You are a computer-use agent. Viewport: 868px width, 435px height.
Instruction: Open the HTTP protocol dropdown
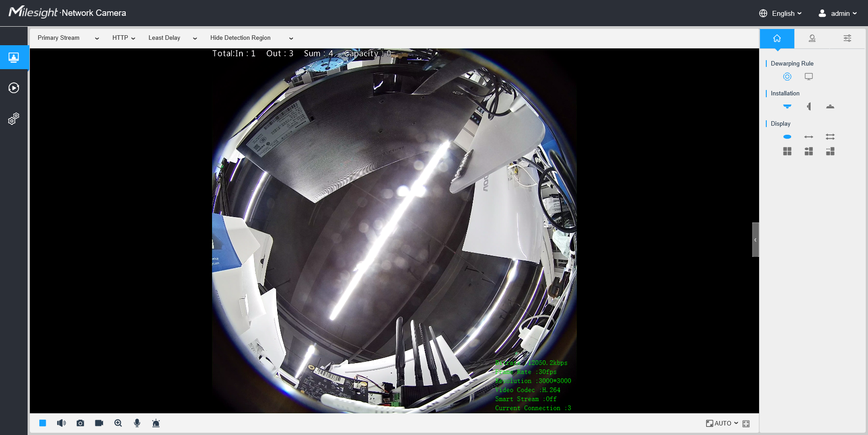123,38
